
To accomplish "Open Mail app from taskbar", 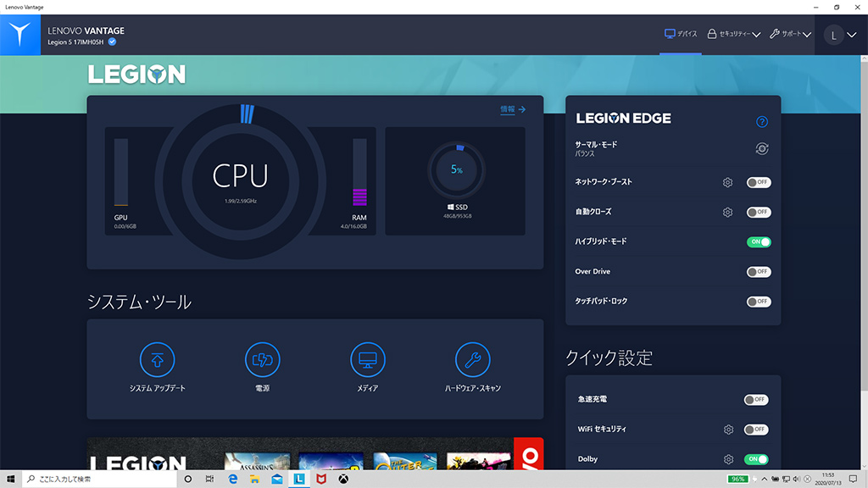I will (277, 480).
